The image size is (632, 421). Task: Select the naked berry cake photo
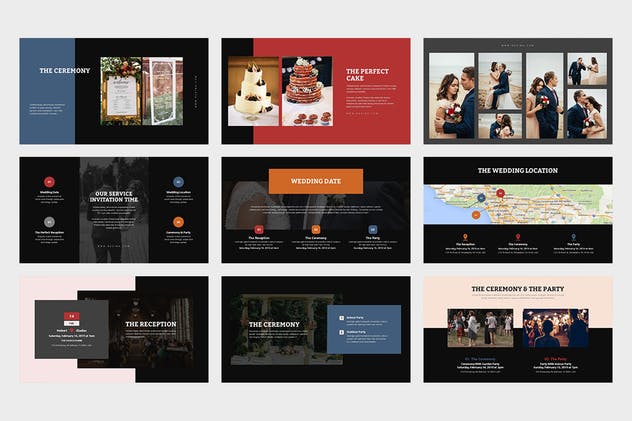(307, 91)
